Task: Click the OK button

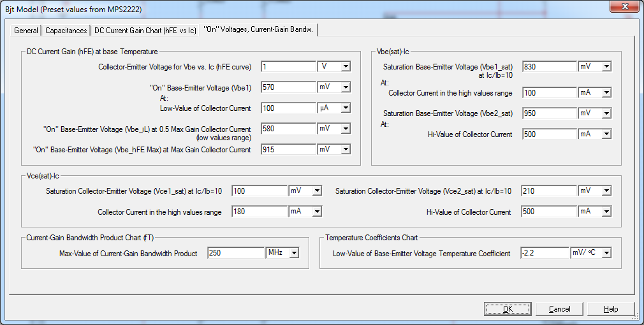Action: (508, 309)
